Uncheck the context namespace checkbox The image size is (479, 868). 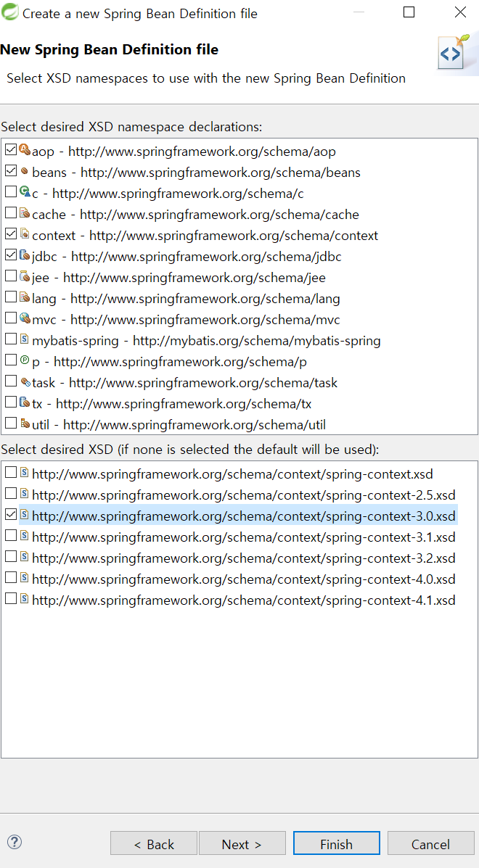[10, 234]
